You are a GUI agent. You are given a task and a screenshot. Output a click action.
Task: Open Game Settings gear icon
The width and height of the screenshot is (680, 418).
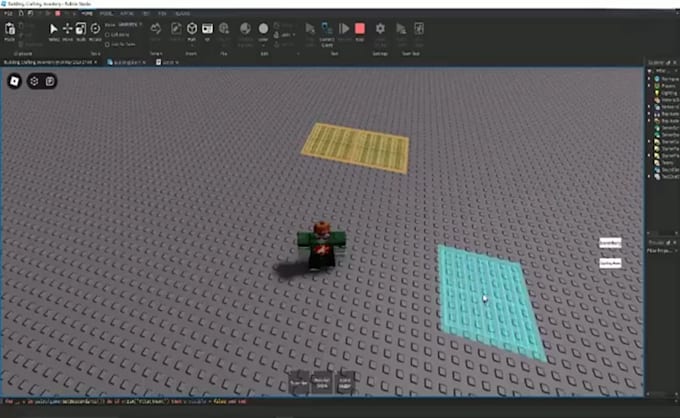pyautogui.click(x=380, y=29)
